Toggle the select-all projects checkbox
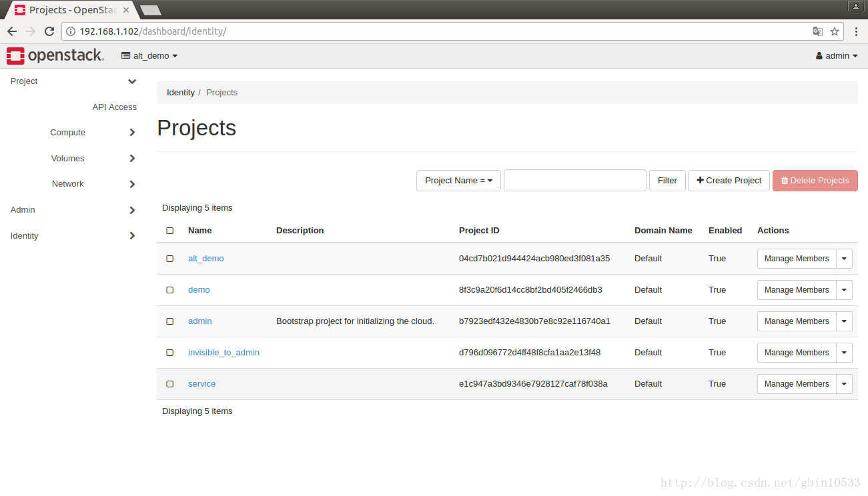This screenshot has width=868, height=496. 170,231
